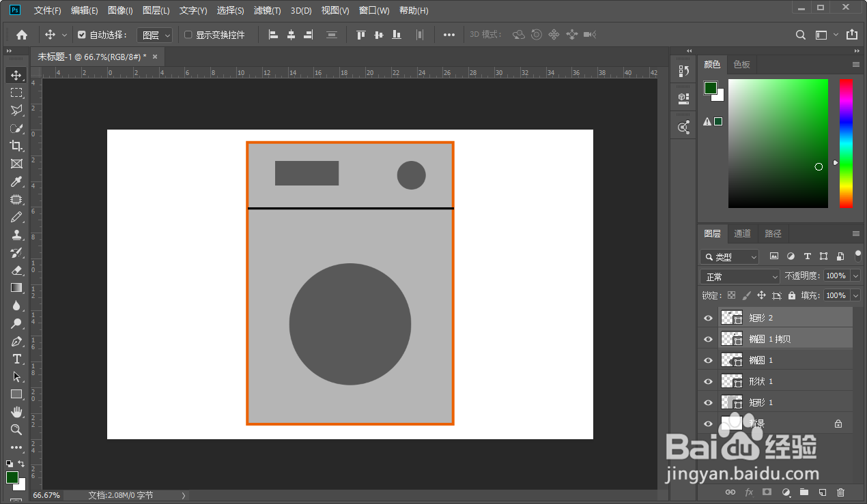The height and width of the screenshot is (504, 867).
Task: Select the Crop tool
Action: pyautogui.click(x=16, y=146)
